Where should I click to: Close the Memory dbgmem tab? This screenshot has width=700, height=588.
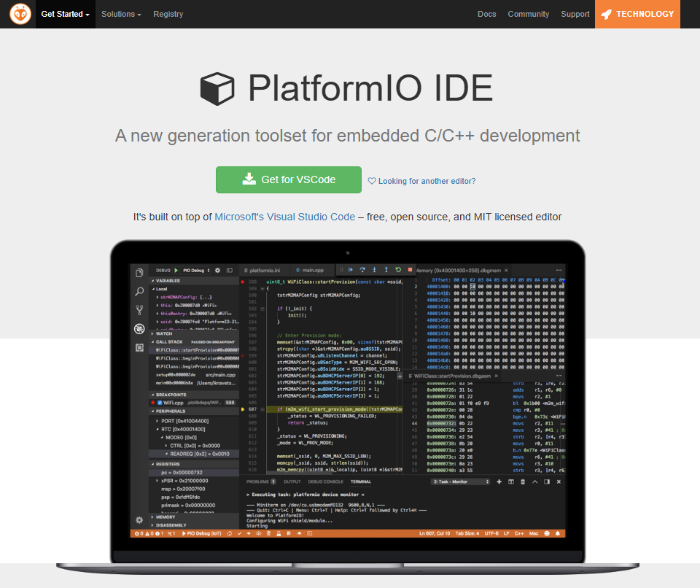(506, 271)
